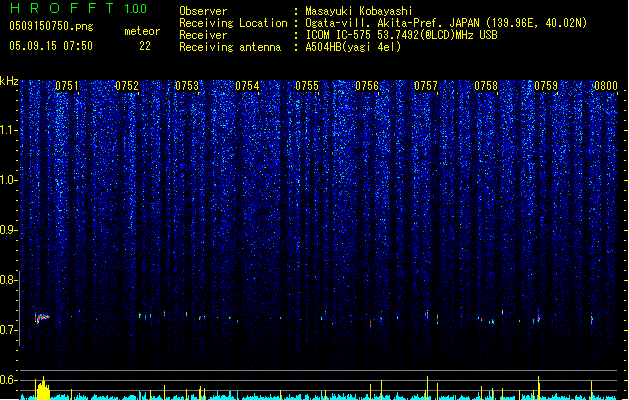Click the 0753 time marker
The image size is (629, 400).
click(187, 86)
